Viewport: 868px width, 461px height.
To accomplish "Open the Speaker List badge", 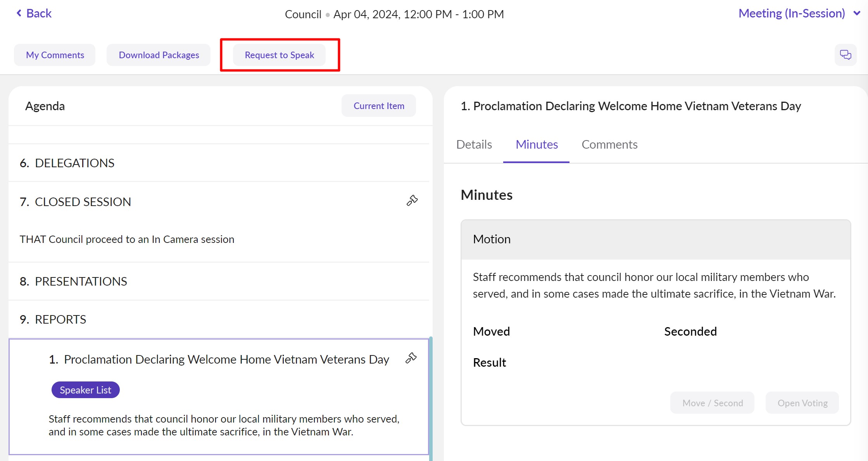I will tap(85, 390).
